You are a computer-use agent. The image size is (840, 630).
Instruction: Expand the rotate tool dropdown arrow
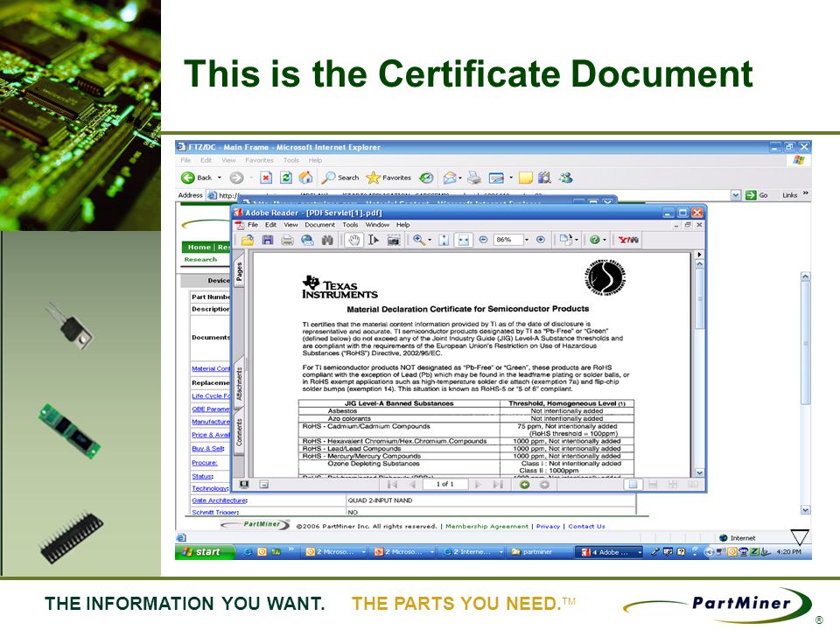tap(577, 240)
